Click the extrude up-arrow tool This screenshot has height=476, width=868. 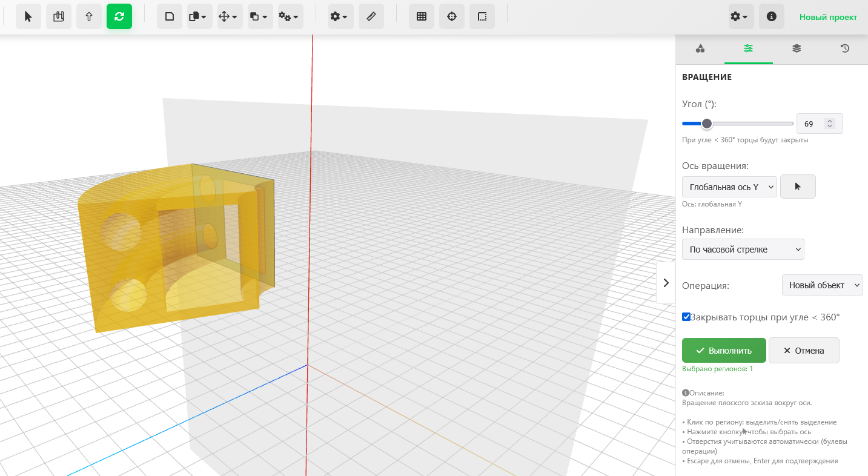click(x=89, y=17)
